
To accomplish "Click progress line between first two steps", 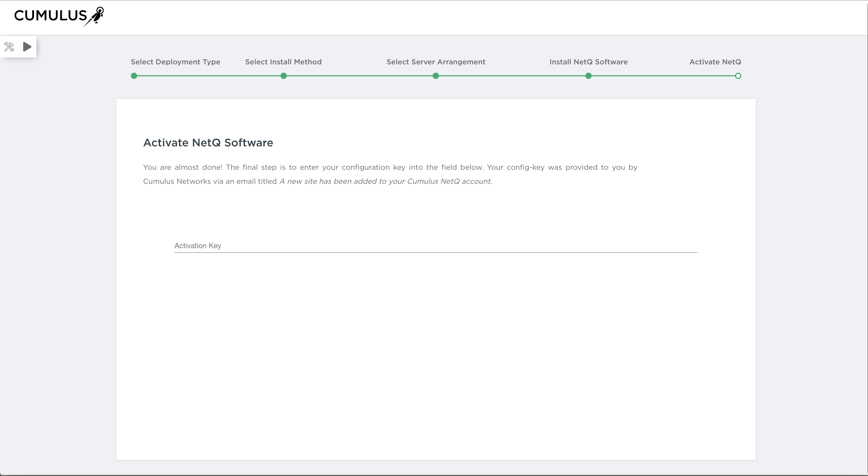I will (x=209, y=76).
